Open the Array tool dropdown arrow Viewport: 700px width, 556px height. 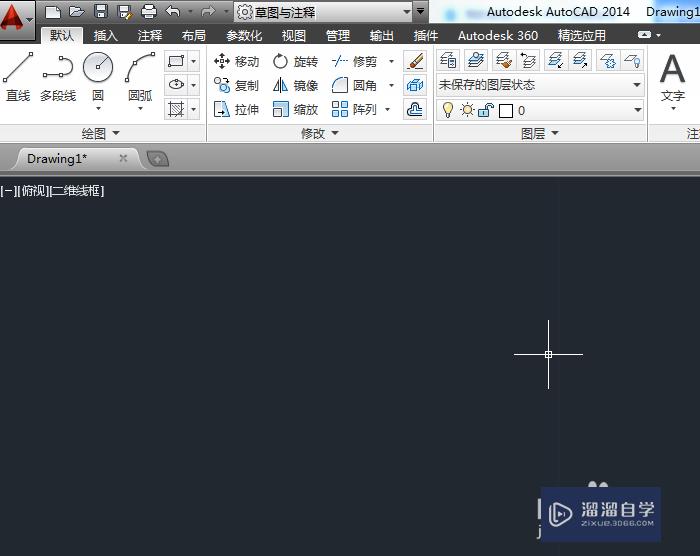pos(388,109)
